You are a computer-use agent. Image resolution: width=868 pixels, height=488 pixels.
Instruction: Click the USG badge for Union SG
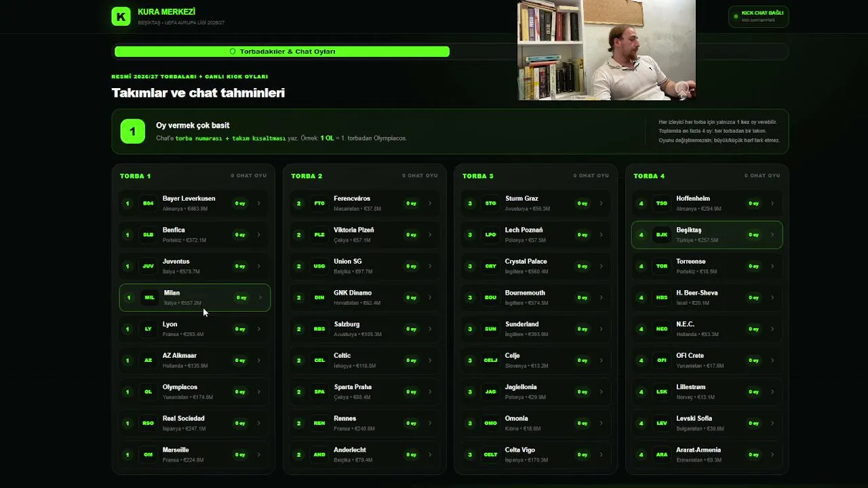click(319, 266)
